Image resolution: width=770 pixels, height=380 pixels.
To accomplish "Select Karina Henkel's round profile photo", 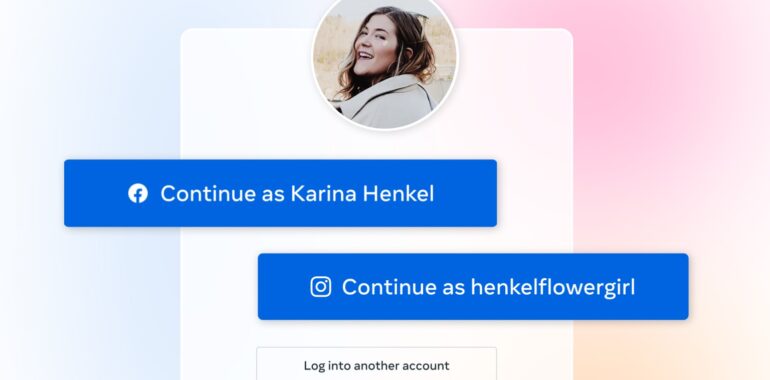I will point(385,62).
